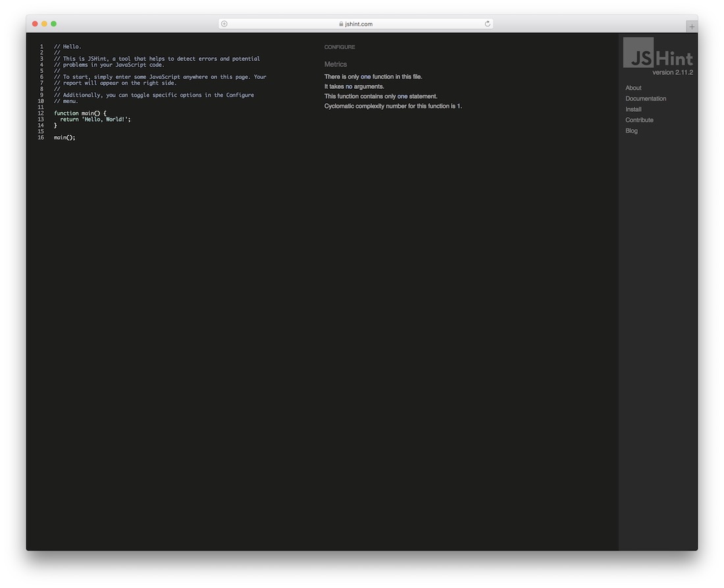724x588 pixels.
Task: Expand the CONFIGURE menu
Action: pos(340,47)
